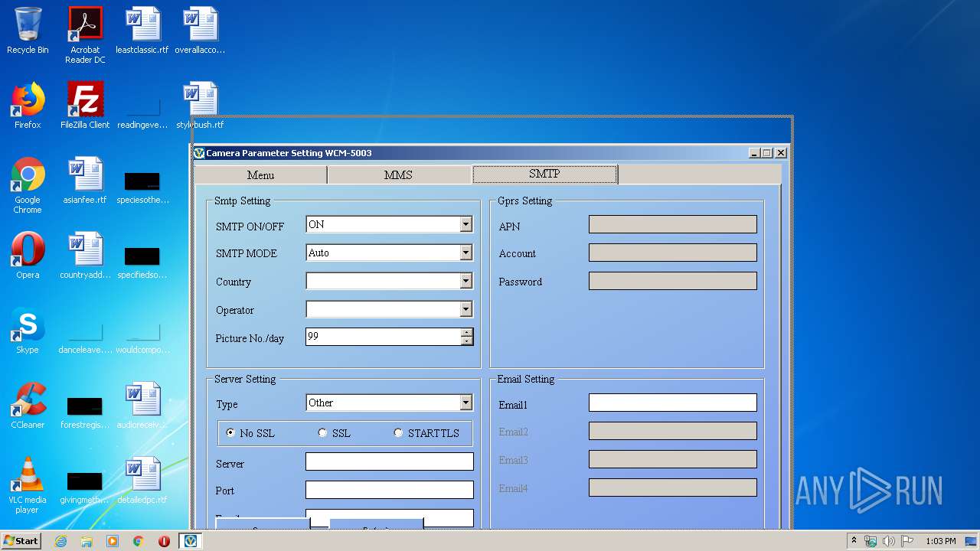The height and width of the screenshot is (551, 980).
Task: Launch VLC media player shortcut
Action: coord(28,485)
